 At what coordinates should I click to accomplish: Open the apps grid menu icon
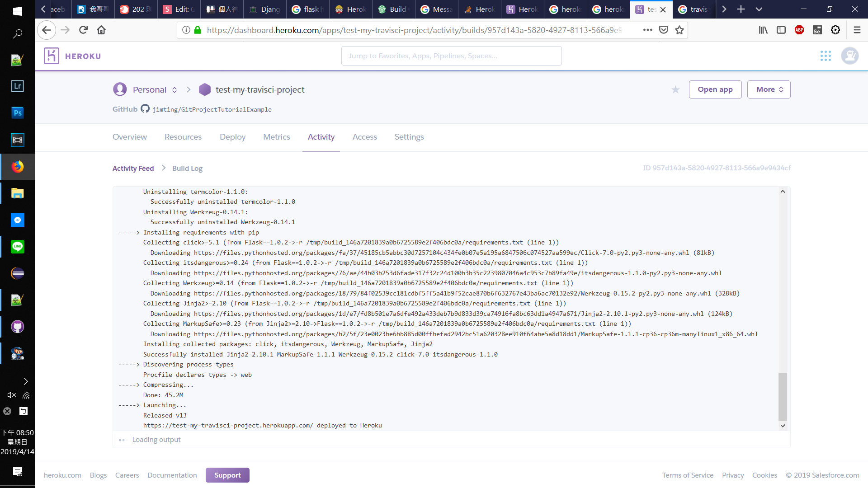click(826, 56)
